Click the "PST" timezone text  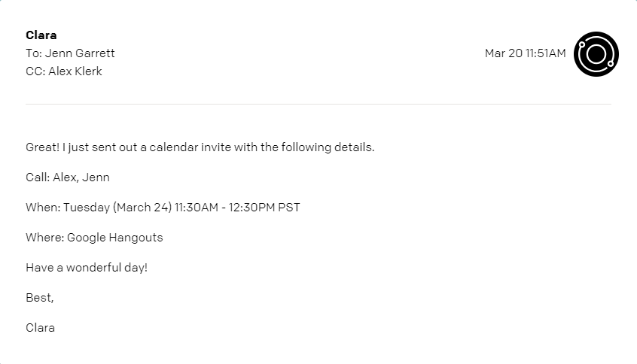click(x=289, y=208)
